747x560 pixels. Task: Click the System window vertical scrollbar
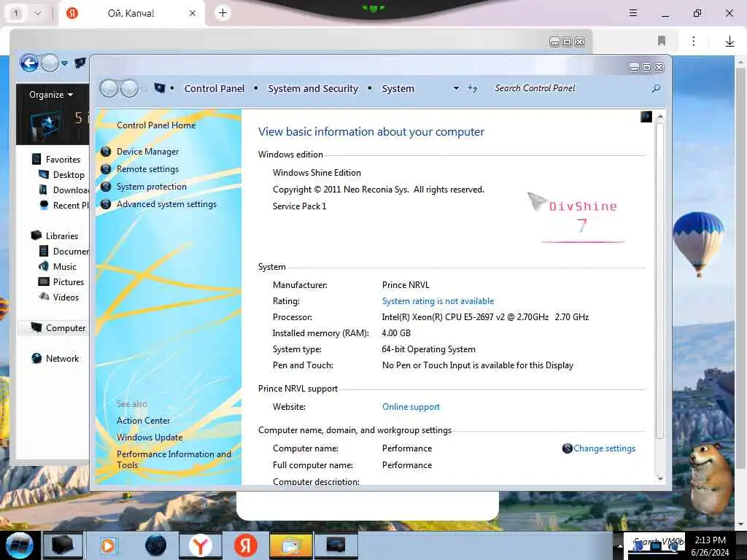tap(659, 281)
